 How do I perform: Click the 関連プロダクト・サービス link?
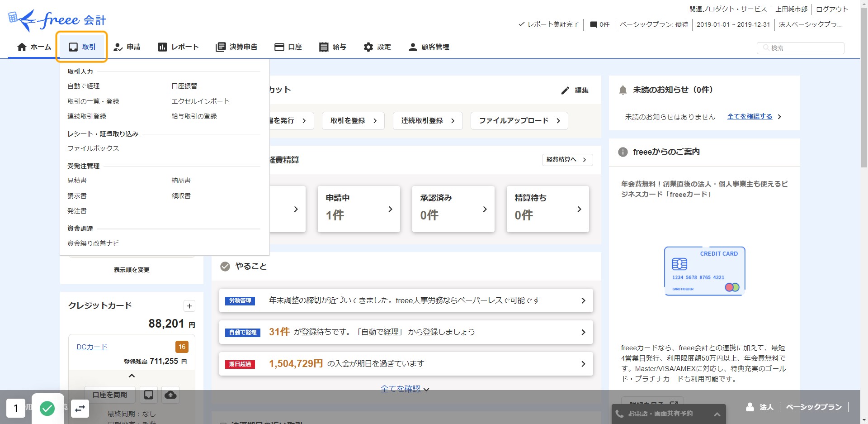click(x=727, y=9)
